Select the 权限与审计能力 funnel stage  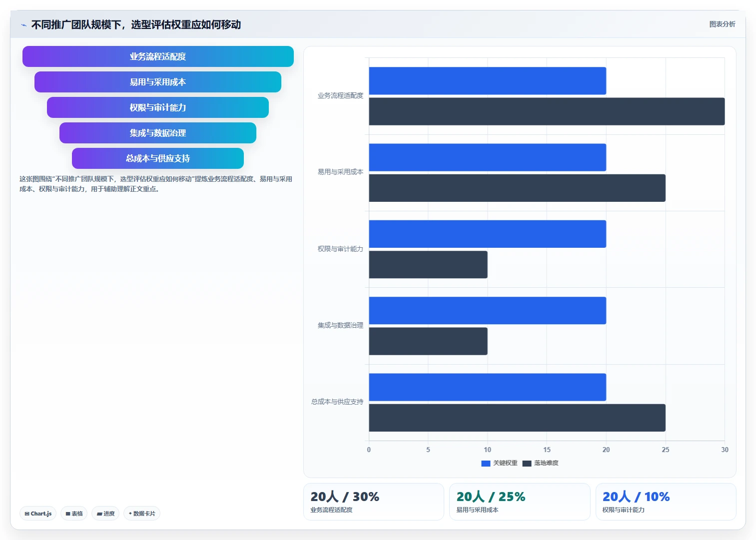pos(158,107)
